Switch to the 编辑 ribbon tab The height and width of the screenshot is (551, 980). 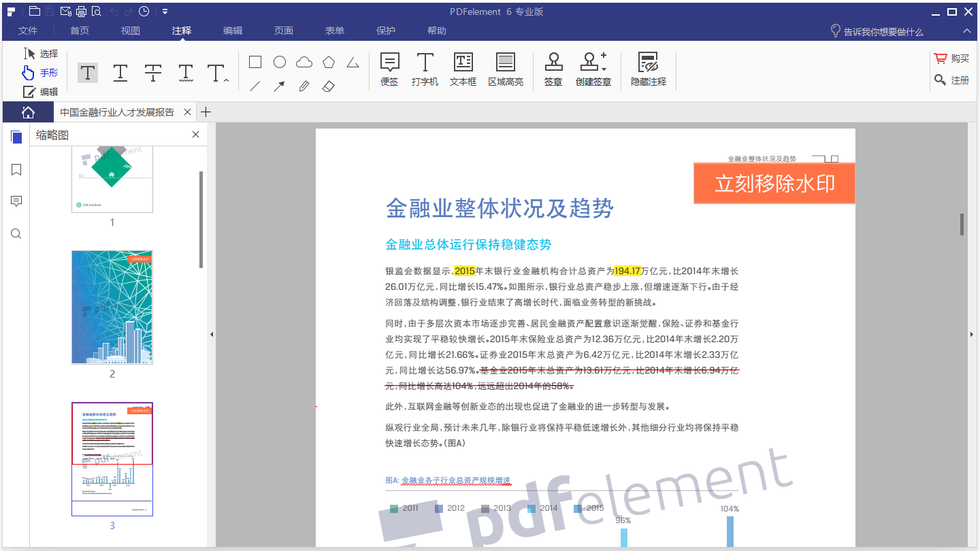pyautogui.click(x=233, y=31)
